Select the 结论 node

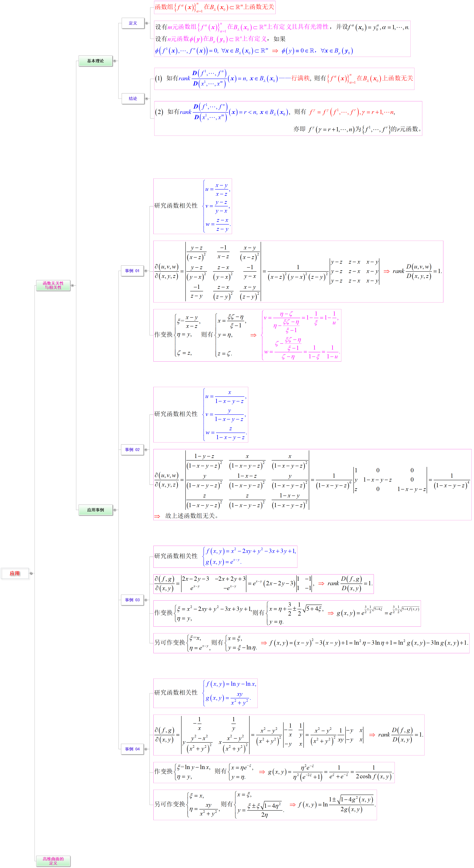pos(133,99)
